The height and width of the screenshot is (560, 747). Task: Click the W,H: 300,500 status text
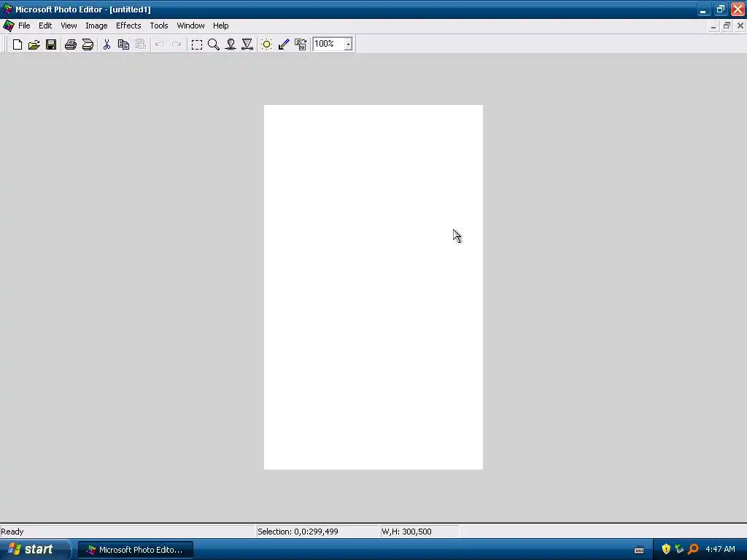[406, 532]
